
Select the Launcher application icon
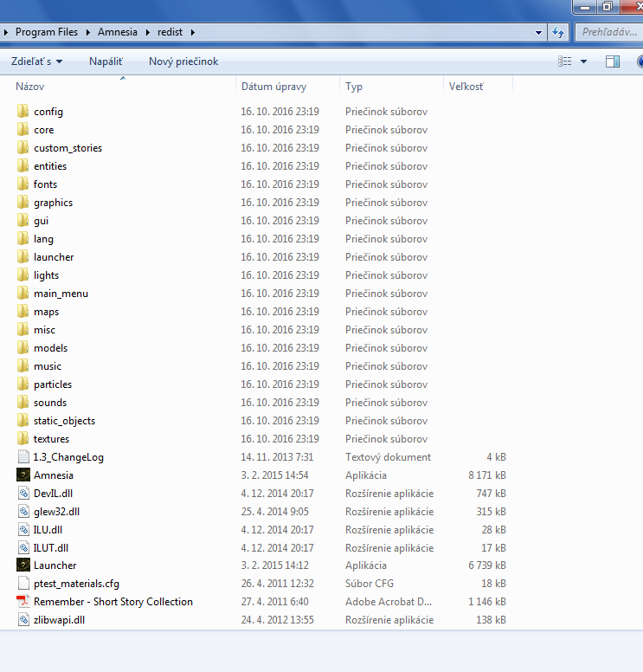23,565
